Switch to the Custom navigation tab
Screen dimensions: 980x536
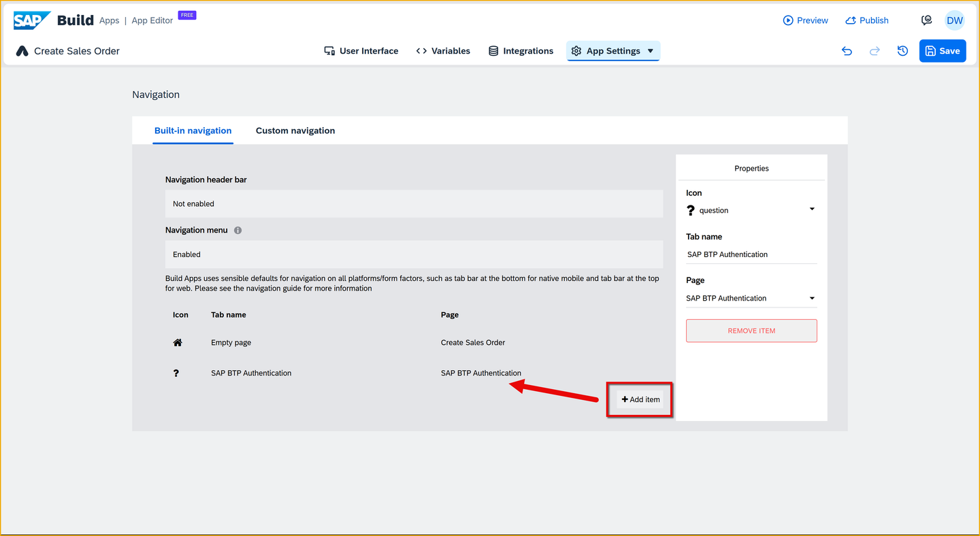tap(295, 131)
